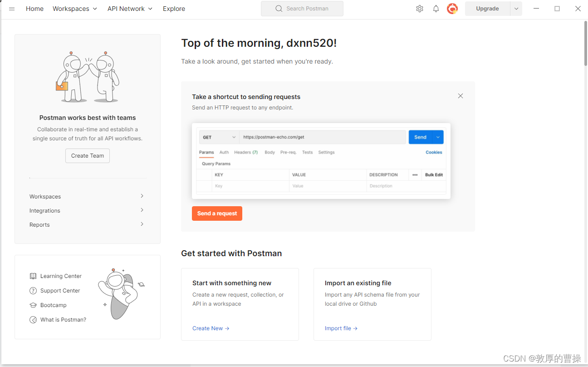Click the orange Send a request button
Image resolution: width=588 pixels, height=367 pixels.
click(217, 213)
